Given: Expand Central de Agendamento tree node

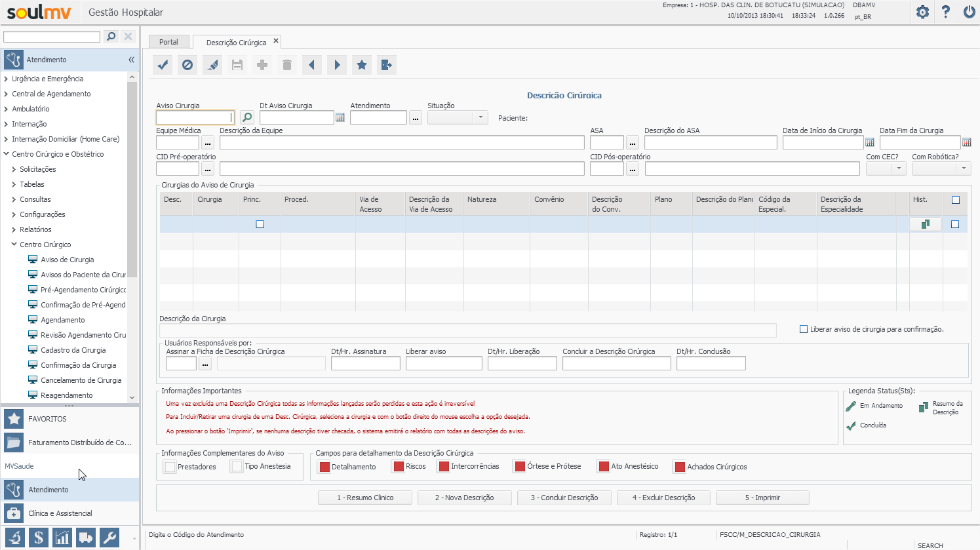Looking at the screenshot, I should 6,94.
